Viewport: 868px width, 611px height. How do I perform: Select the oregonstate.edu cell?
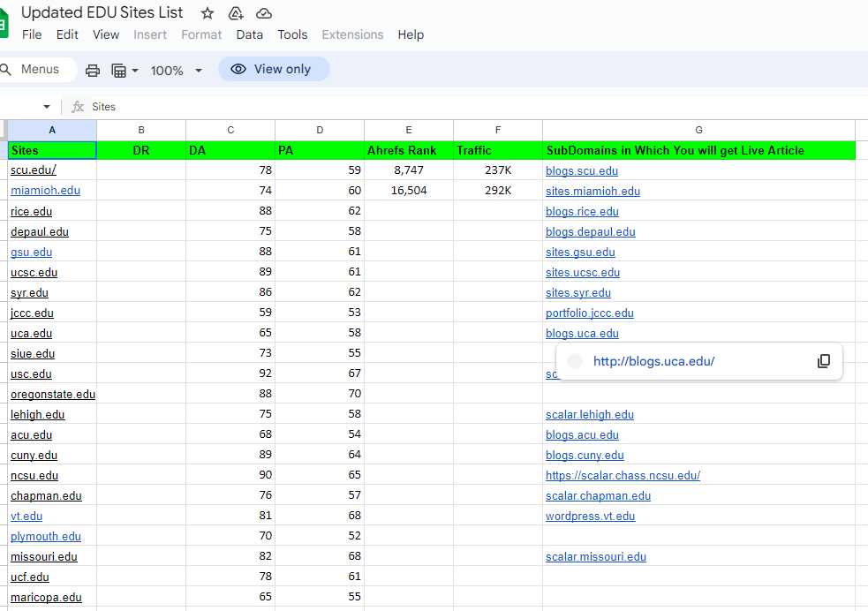coord(52,394)
